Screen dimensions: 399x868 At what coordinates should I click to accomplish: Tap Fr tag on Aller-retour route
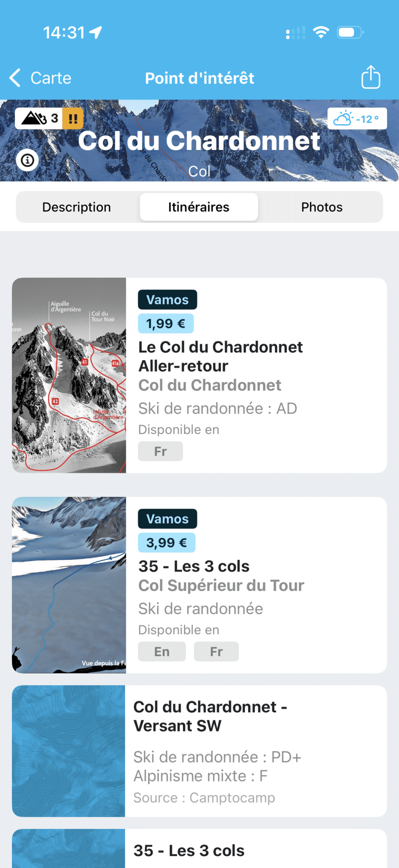click(x=160, y=451)
